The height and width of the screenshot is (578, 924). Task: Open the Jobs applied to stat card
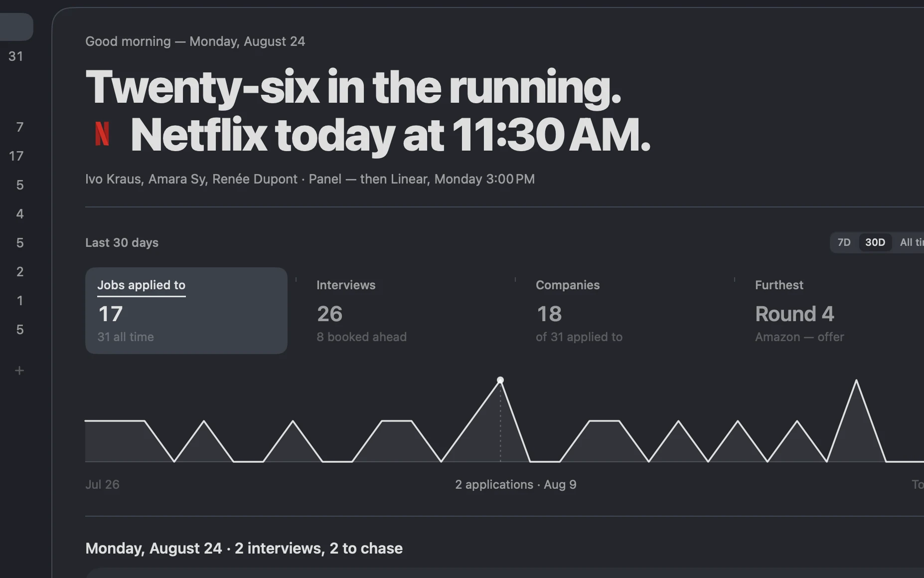pos(186,311)
